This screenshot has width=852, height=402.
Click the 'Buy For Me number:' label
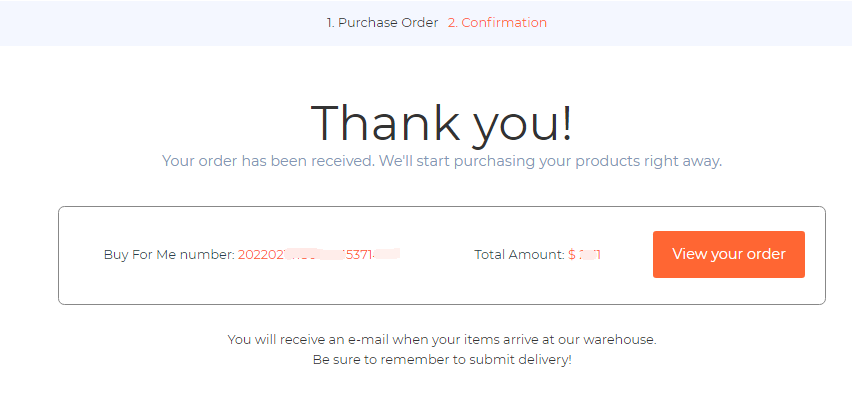pyautogui.click(x=169, y=254)
